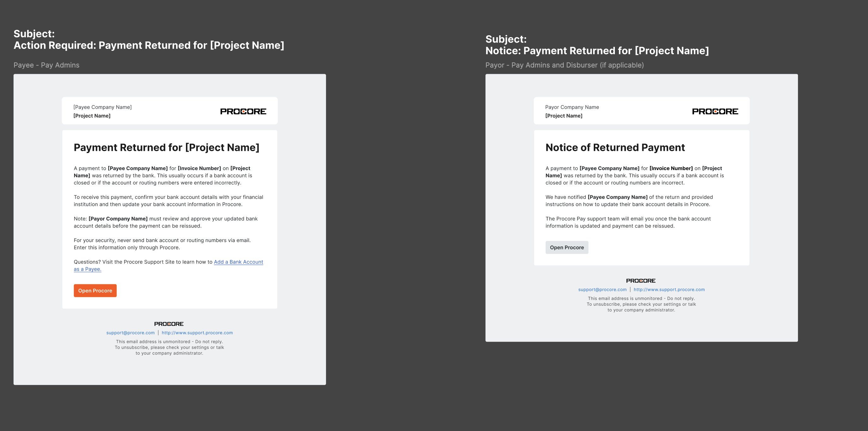Open the support.procore.com link in the payee footer
This screenshot has width=868, height=431.
197,333
